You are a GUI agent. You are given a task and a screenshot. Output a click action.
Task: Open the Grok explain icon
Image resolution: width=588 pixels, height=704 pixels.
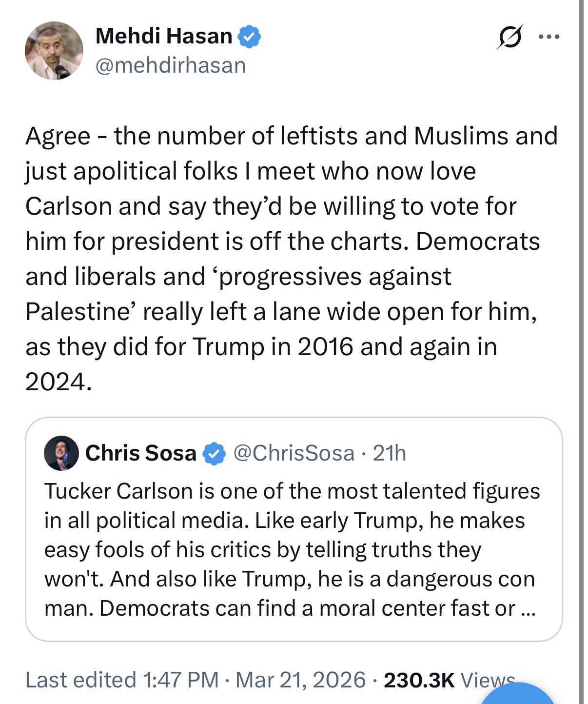510,37
